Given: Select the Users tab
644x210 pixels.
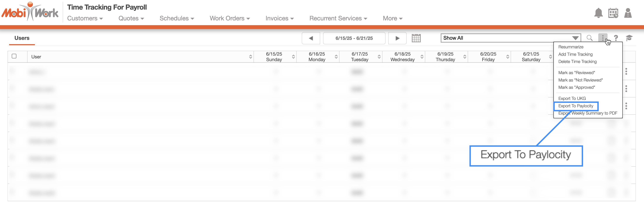Looking at the screenshot, I should pos(22,38).
